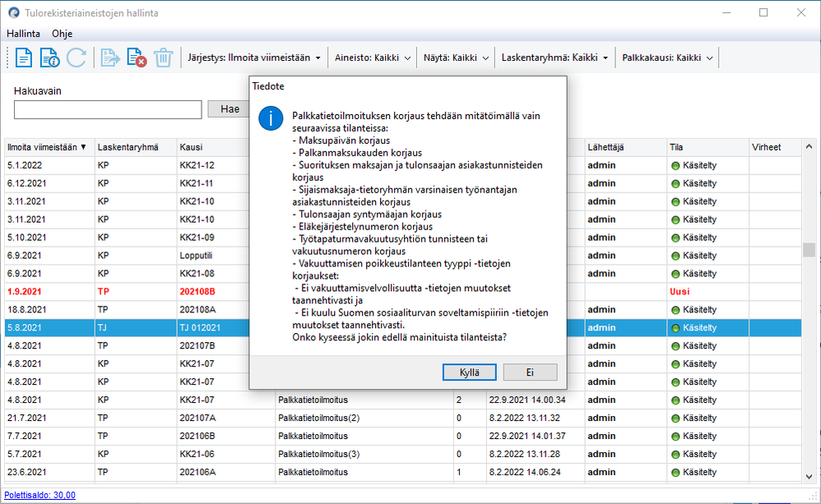Image resolution: width=821 pixels, height=504 pixels.
Task: Click timestamp 22.9.2021 14.00.34
Action: (x=527, y=400)
